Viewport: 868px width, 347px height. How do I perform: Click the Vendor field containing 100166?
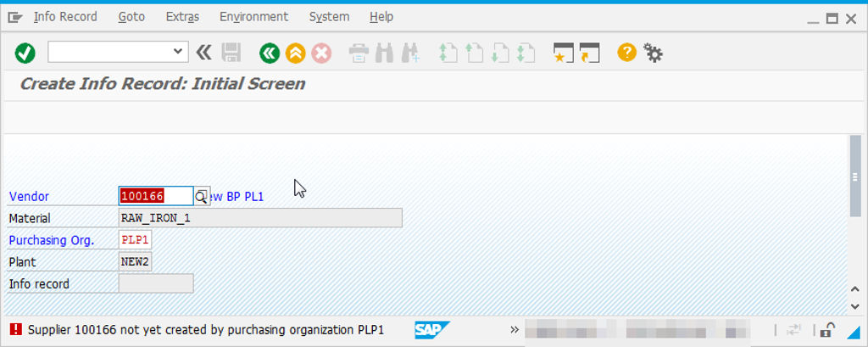pos(156,196)
